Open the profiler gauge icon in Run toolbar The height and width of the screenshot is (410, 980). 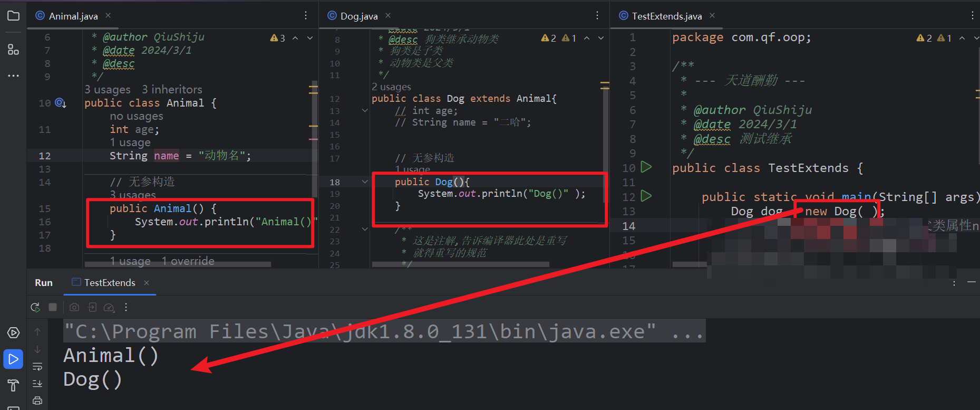point(109,307)
